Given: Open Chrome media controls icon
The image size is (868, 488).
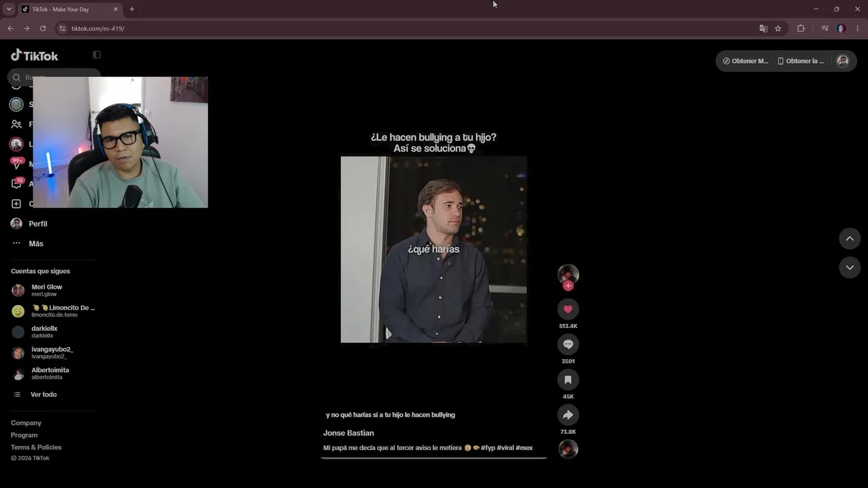Looking at the screenshot, I should coord(825,28).
